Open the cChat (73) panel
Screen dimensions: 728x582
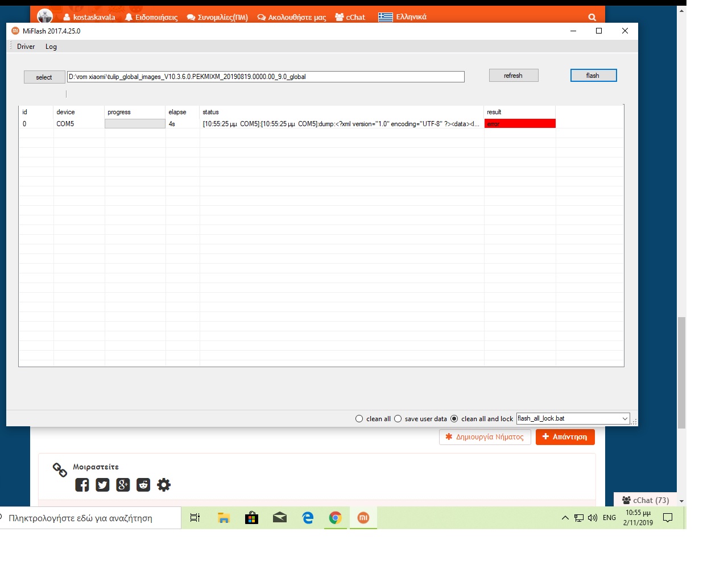pyautogui.click(x=646, y=500)
